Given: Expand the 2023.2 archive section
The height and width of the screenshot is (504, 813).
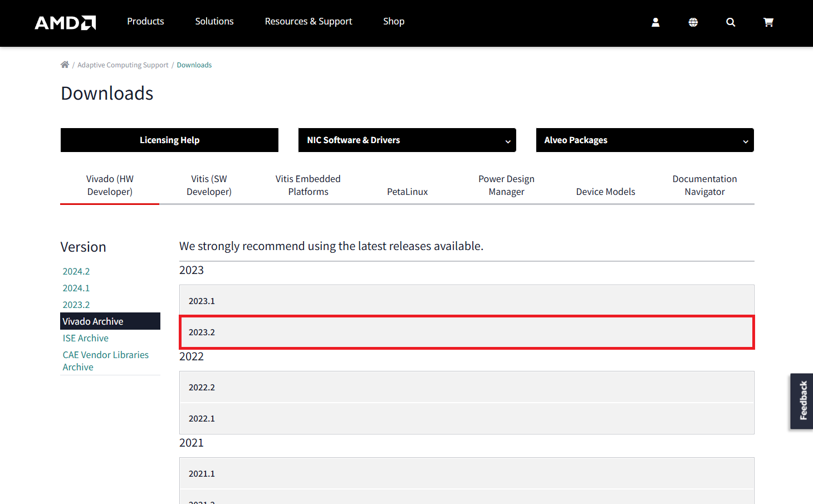Looking at the screenshot, I should (466, 332).
